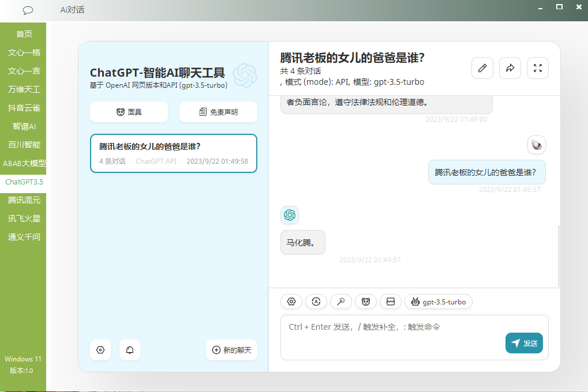Open prompt shortcuts magic wand icon
This screenshot has height=392, width=588.
pos(341,301)
